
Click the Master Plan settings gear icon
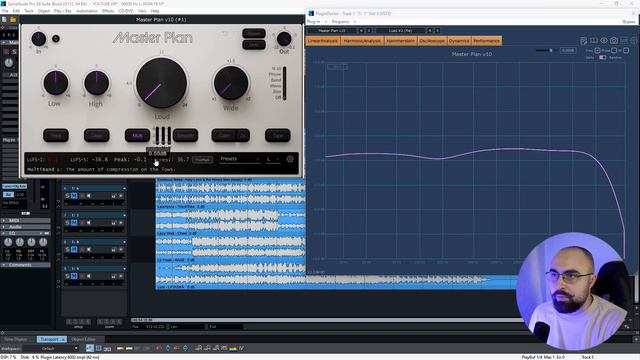coord(290,159)
